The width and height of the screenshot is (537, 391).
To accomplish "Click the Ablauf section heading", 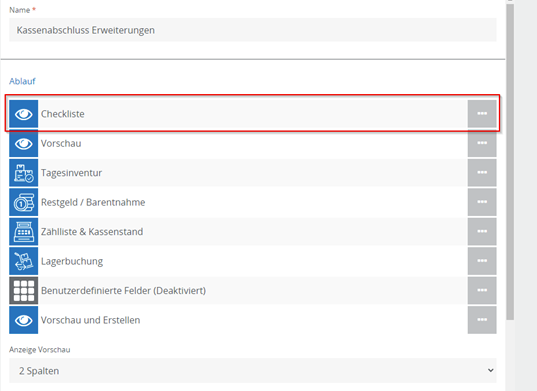I will 22,81.
